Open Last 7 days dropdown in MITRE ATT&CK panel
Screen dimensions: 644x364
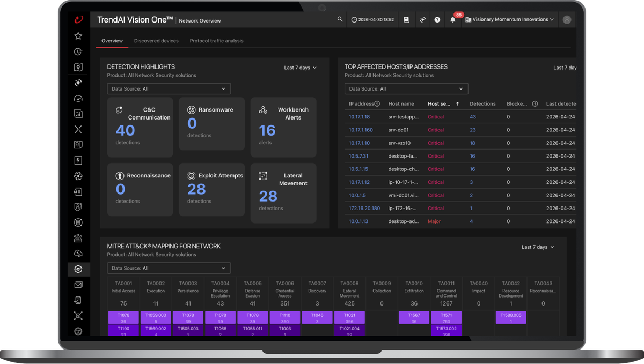click(x=538, y=247)
